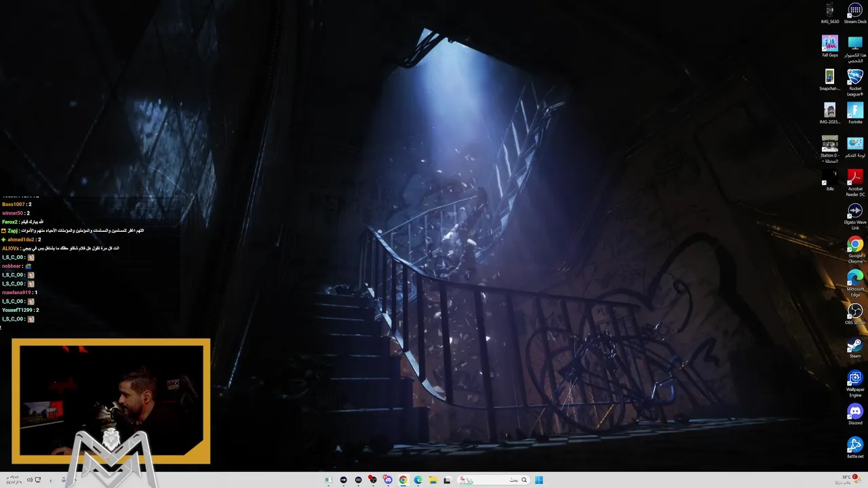The image size is (868, 488).
Task: Click the taskbar search box
Action: tap(494, 480)
